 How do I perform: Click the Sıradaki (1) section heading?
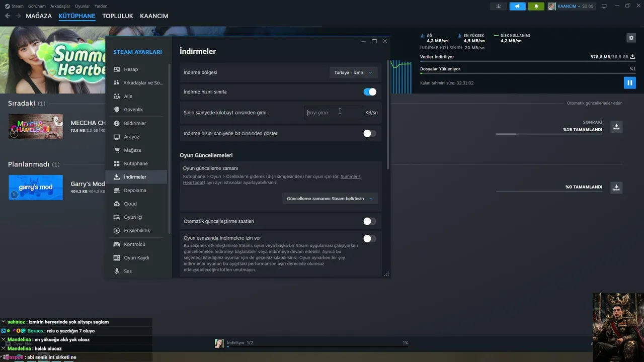click(27, 103)
